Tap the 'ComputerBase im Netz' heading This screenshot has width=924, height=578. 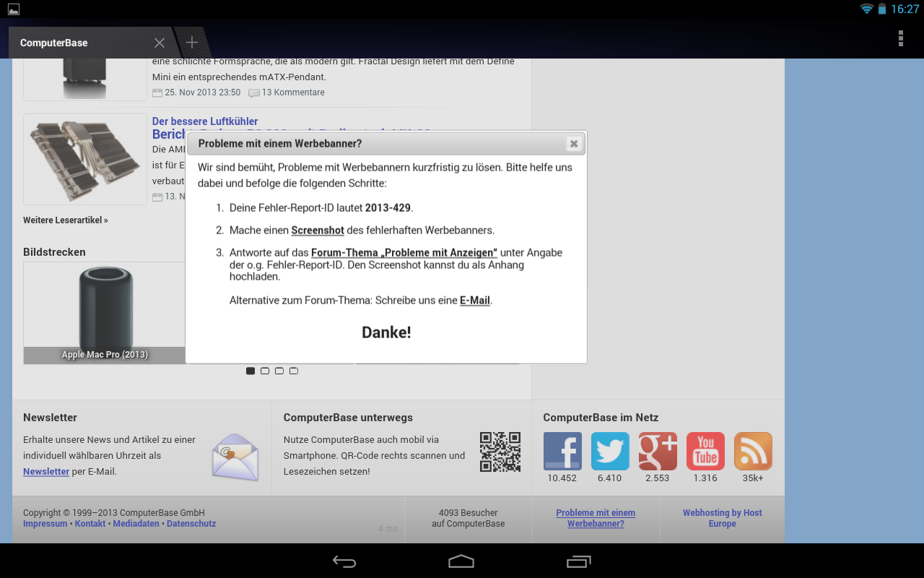click(601, 418)
